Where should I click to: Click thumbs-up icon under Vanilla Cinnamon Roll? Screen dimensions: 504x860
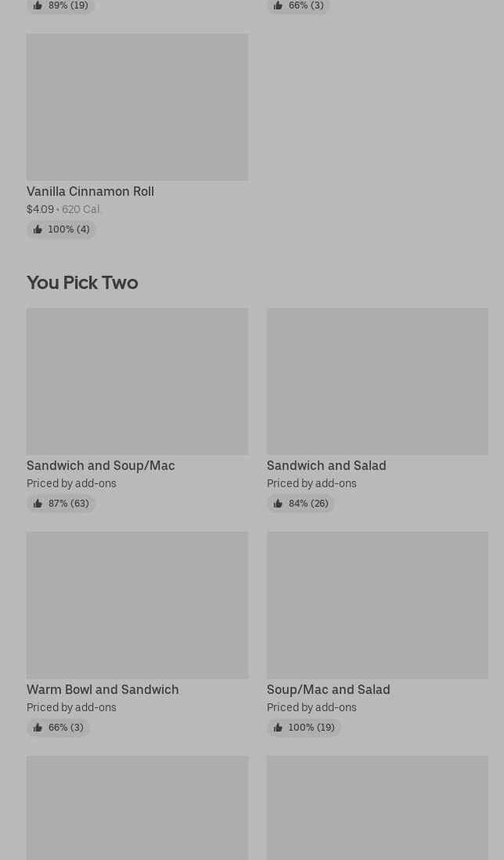pyautogui.click(x=38, y=229)
